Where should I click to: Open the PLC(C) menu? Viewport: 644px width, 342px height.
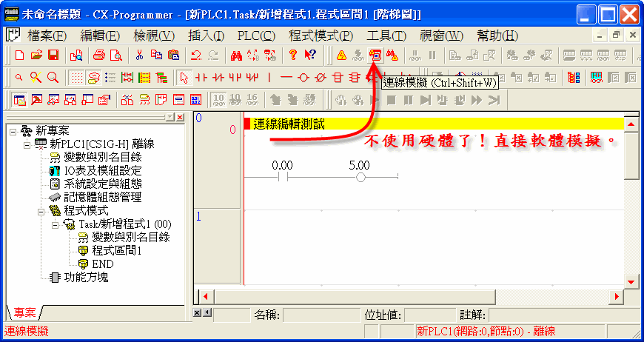(x=256, y=36)
